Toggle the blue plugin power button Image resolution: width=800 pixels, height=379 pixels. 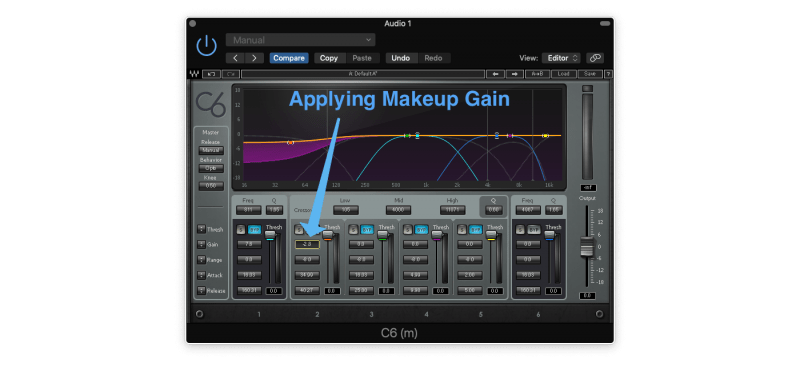pos(207,45)
